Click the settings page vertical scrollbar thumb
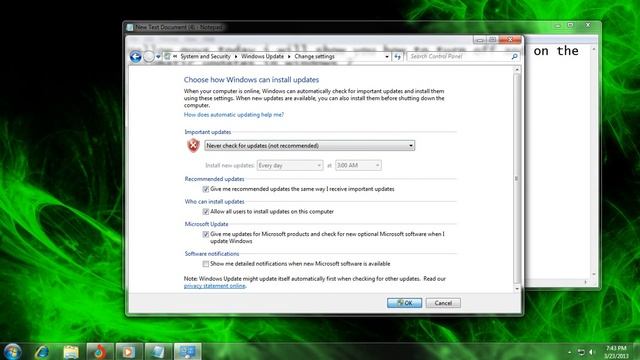Image resolution: width=640 pixels, height=360 pixels. click(517, 178)
